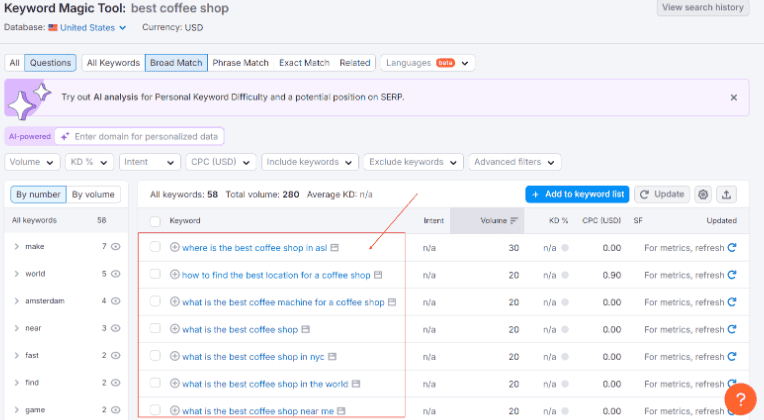This screenshot has width=764, height=420.
Task: Click the export upload icon
Action: click(x=727, y=194)
